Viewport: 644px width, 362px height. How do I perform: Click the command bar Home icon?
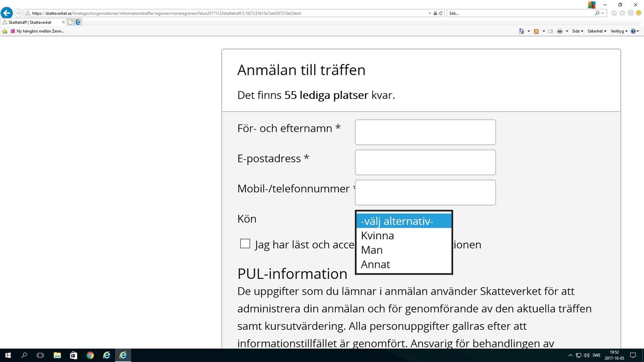coord(522,31)
